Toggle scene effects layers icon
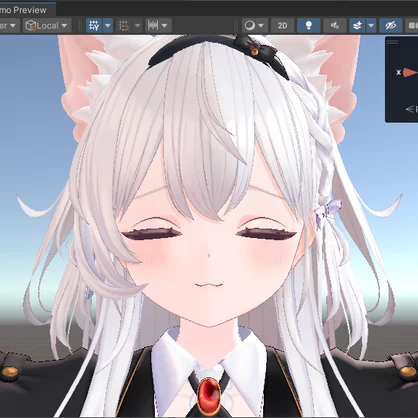Viewport: 418px width, 418px height. coord(357,26)
